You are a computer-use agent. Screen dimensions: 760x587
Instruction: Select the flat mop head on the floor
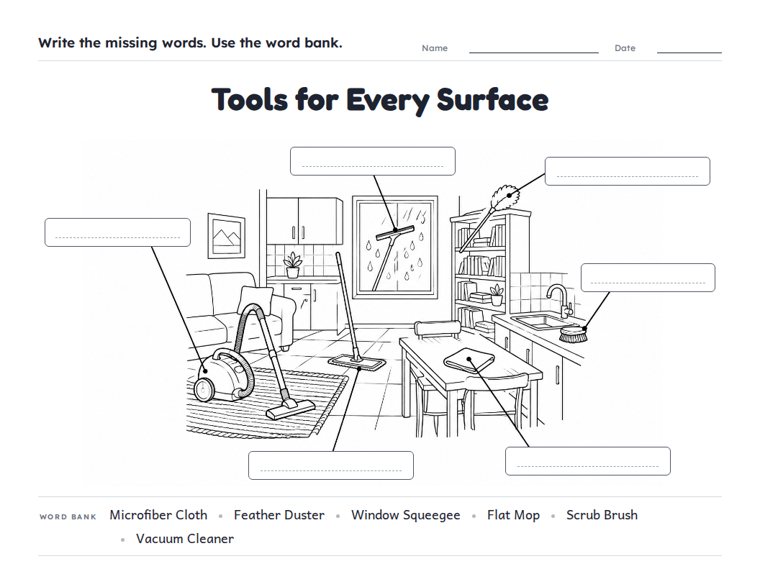pos(357,363)
